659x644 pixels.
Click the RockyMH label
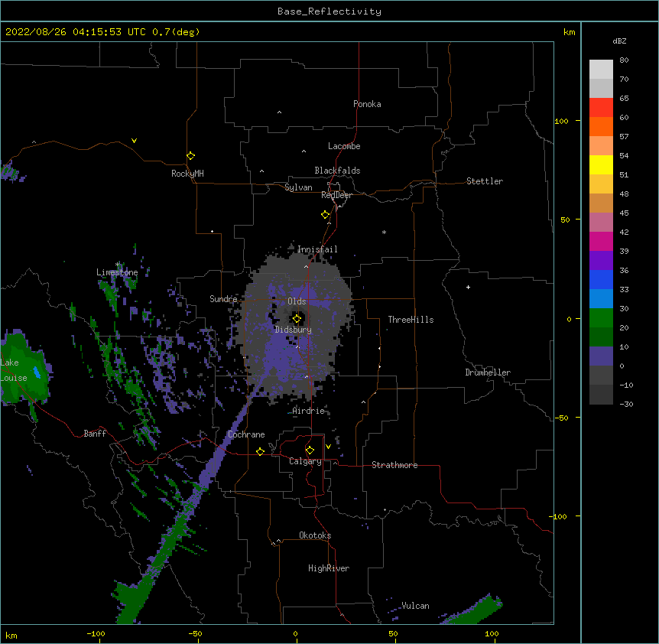[187, 174]
